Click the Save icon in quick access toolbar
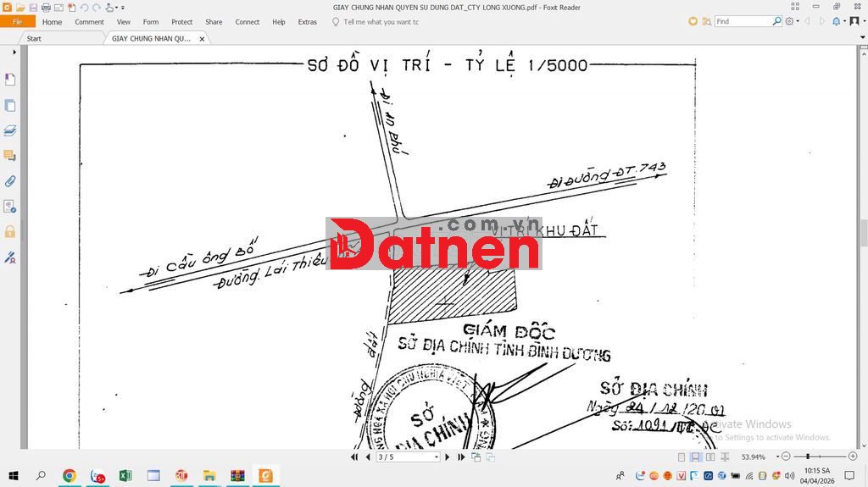868x487 pixels. [x=33, y=8]
